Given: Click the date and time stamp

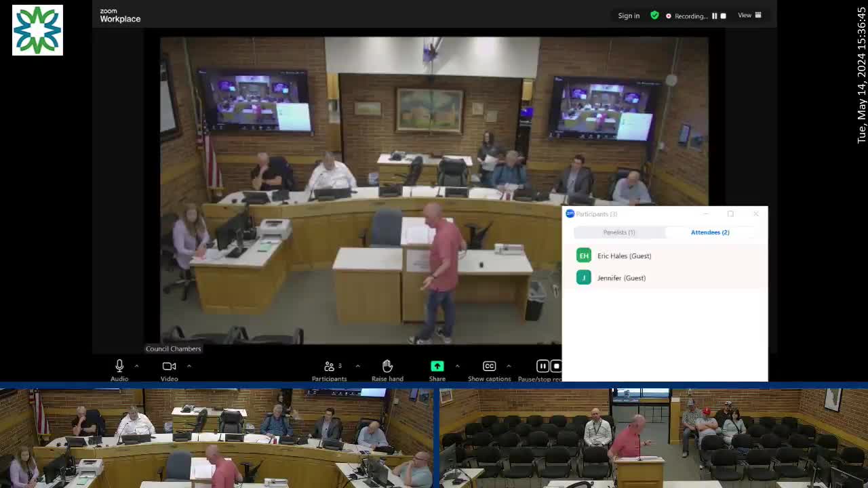Looking at the screenshot, I should pos(861,75).
